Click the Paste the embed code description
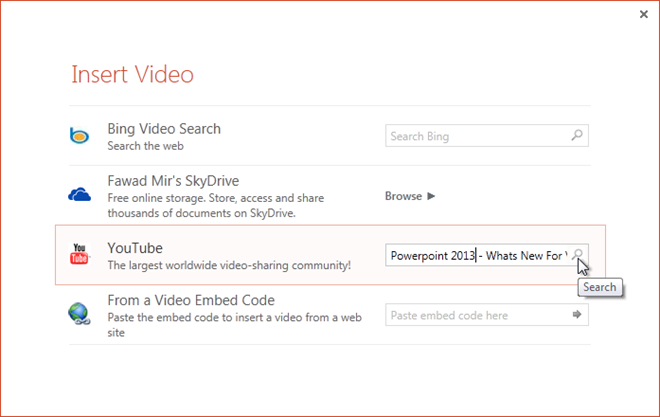 pos(234,325)
